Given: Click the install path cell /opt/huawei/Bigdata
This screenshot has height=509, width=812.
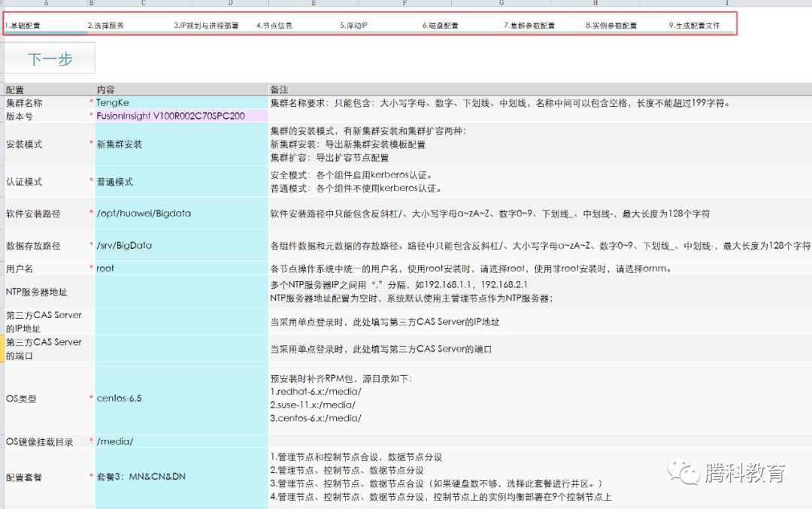Looking at the screenshot, I should (x=181, y=214).
